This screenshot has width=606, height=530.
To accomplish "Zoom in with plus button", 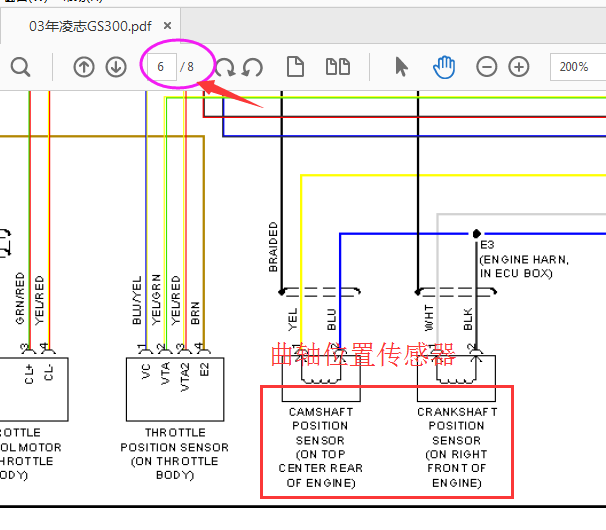I will point(519,67).
